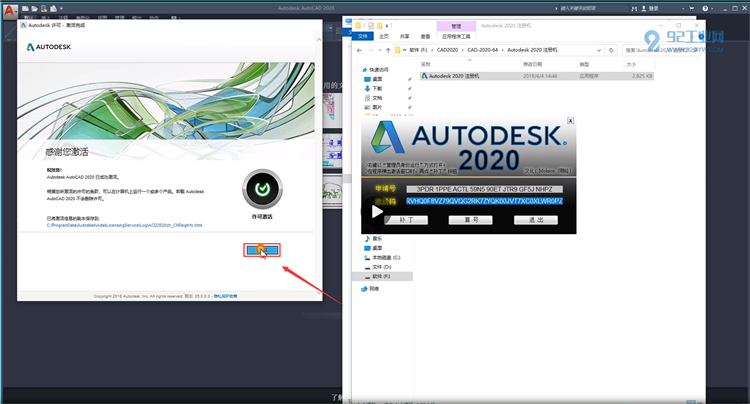Screen dimensions: 750x404
Task: Go back in File Explorer
Action: [359, 50]
